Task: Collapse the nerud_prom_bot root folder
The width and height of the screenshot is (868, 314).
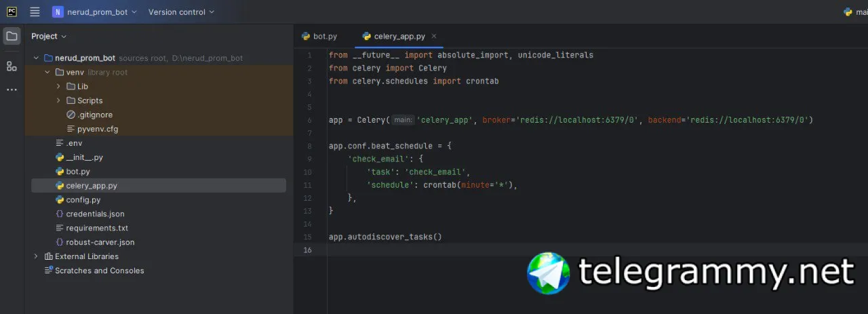Action: 36,58
